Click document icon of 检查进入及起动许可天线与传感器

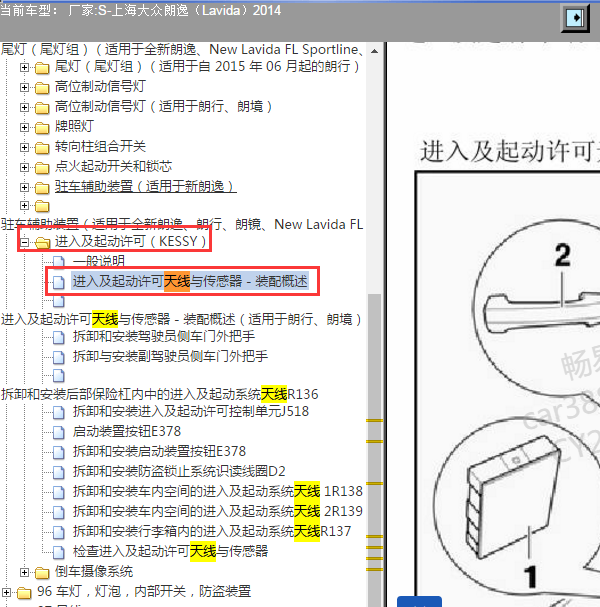click(58, 552)
